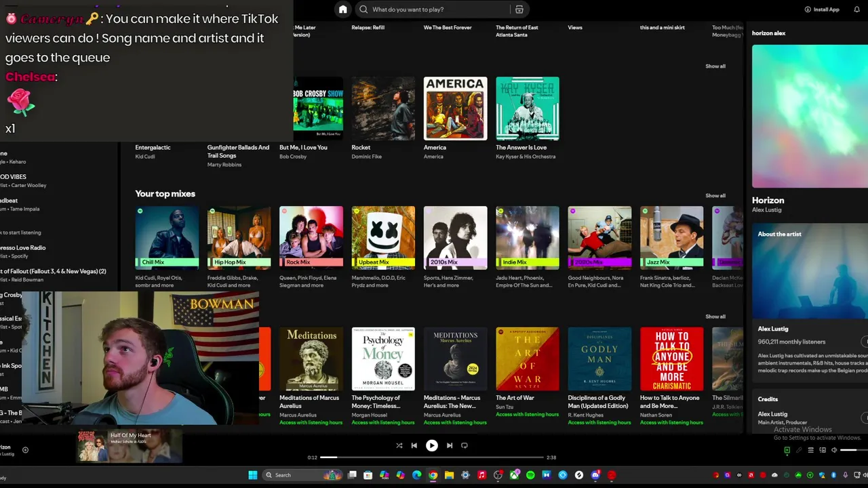
Task: Click the Half Of My Heart overlay
Action: coord(129,445)
